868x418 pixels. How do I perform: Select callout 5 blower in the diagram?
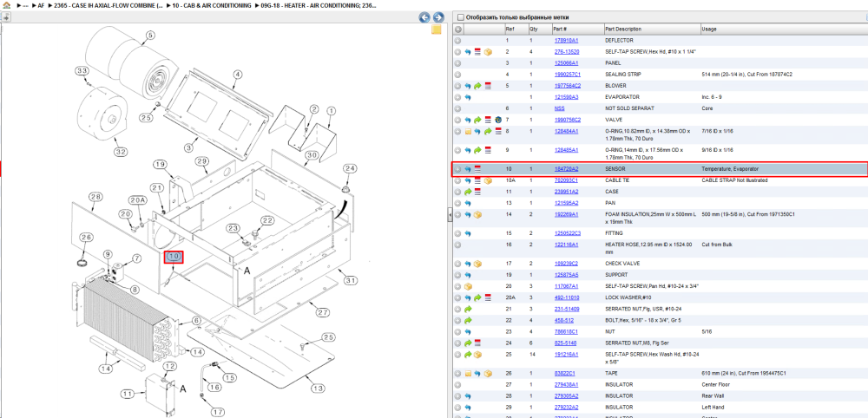coord(149,35)
